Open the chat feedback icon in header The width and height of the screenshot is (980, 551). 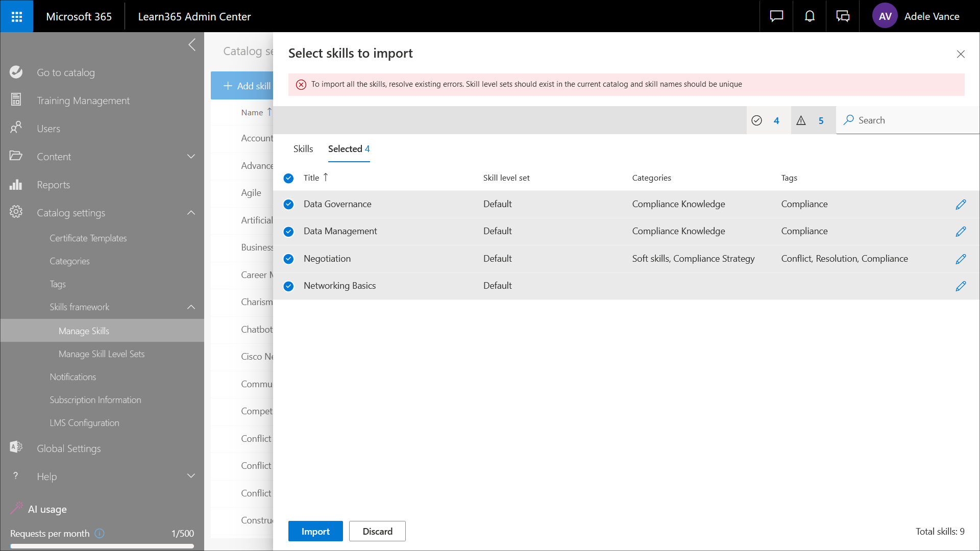776,16
